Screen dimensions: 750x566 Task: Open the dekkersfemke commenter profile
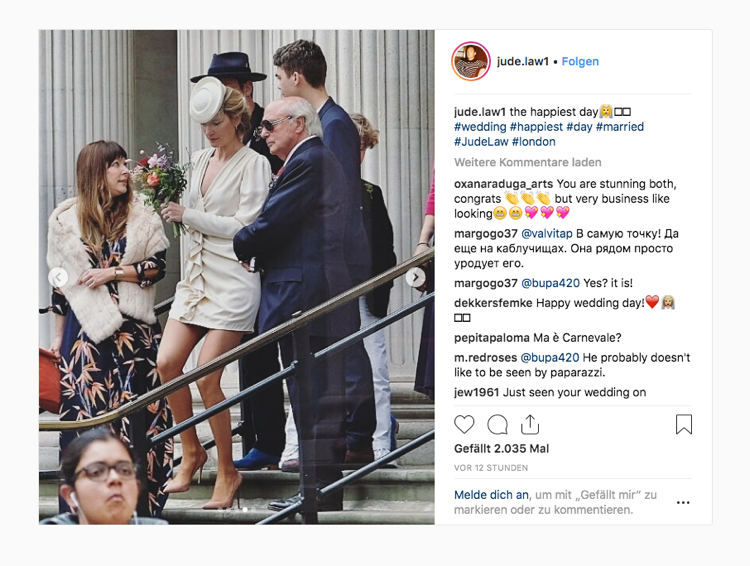(x=493, y=303)
